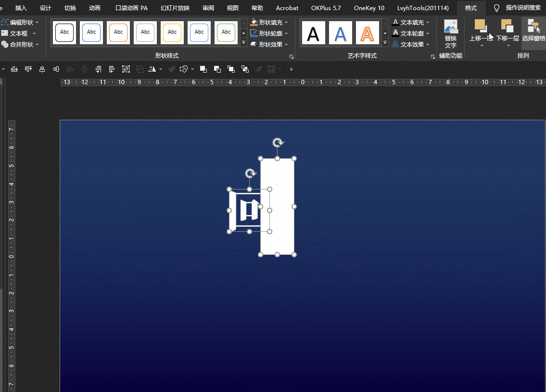
Task: Click the Rotate objects triangle icon
Action: (x=152, y=69)
